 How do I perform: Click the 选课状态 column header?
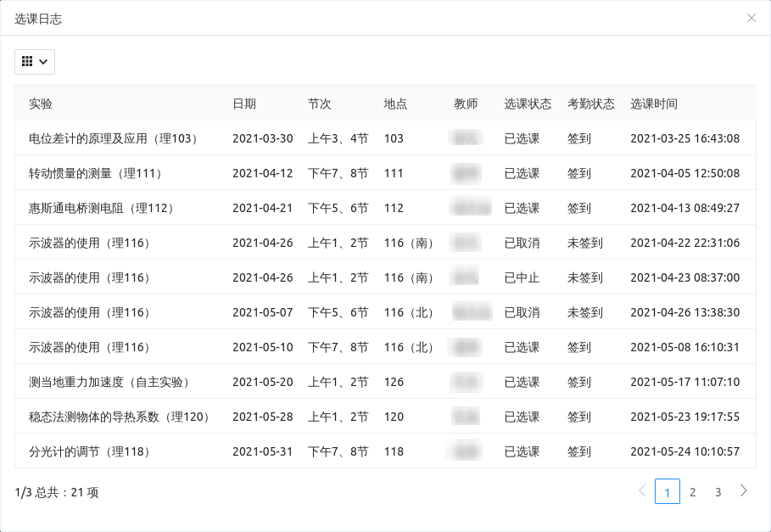(x=528, y=104)
